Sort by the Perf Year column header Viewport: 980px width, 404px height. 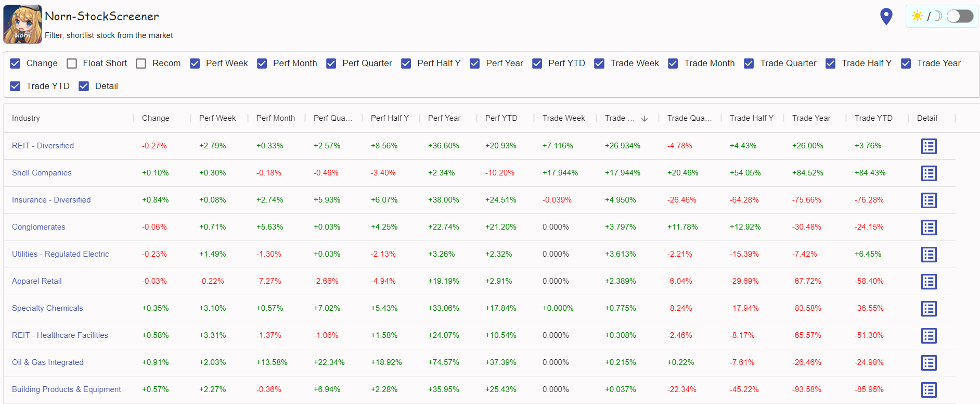coord(444,118)
